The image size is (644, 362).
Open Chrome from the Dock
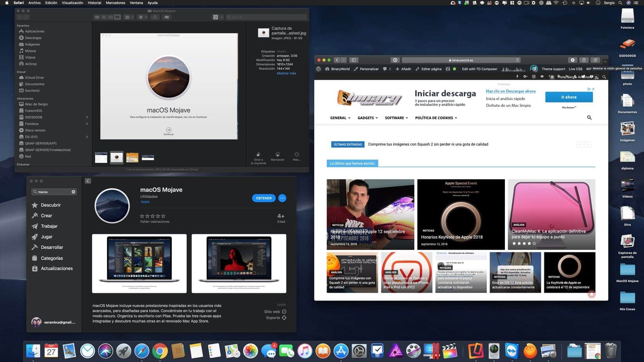(x=160, y=351)
